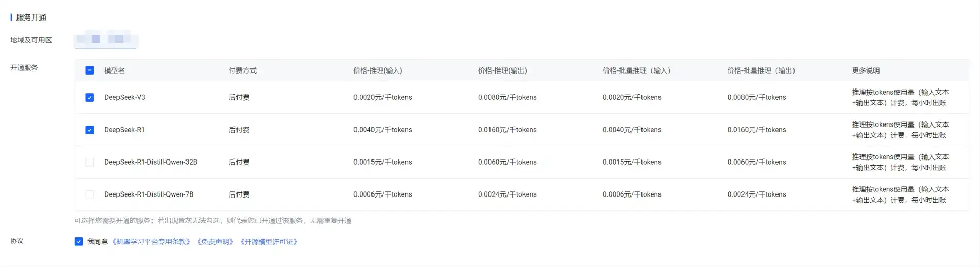Viewport: 980px width, 267px height.
Task: Click the DeepSeek-R1 model name
Action: click(124, 130)
